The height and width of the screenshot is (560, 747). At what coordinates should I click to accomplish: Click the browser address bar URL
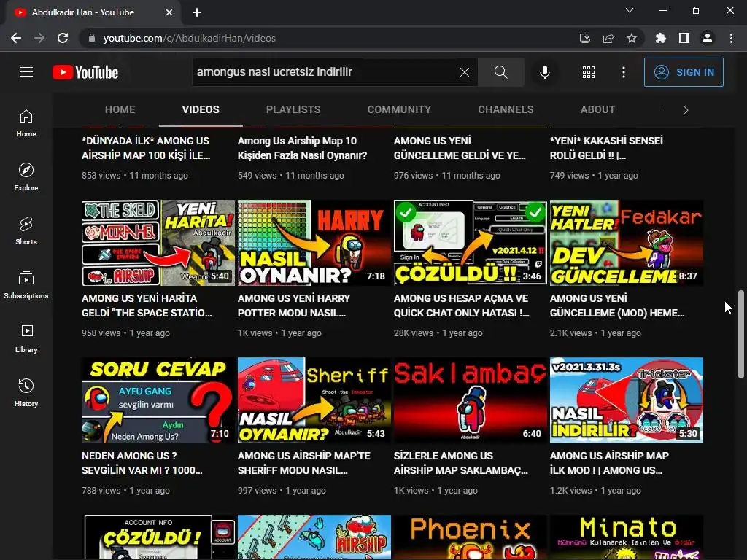pos(190,38)
